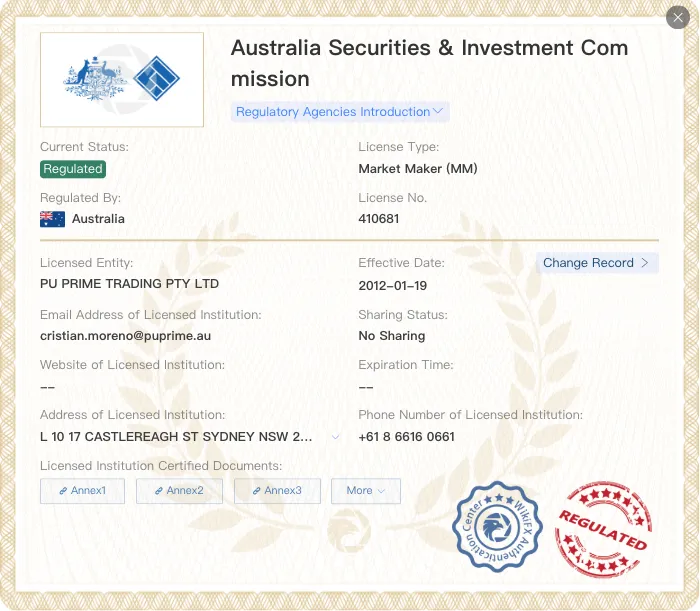Expand the More documents dropdown
Image resolution: width=700 pixels, height=611 pixels.
tap(366, 491)
